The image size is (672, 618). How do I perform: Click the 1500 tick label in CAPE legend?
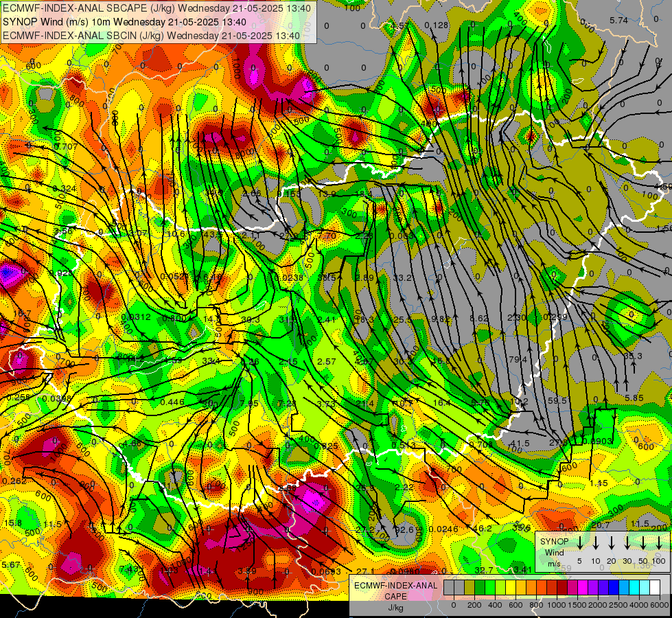577,605
